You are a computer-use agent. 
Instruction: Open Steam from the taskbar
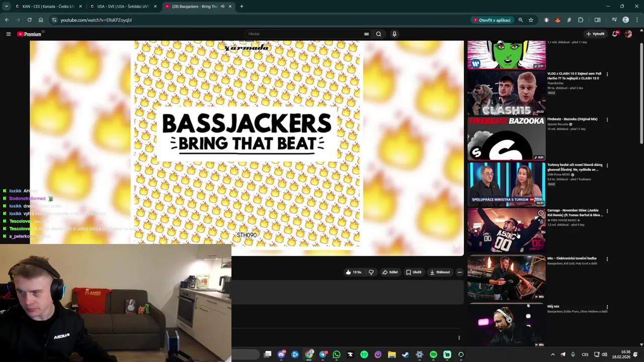pyautogui.click(x=406, y=354)
